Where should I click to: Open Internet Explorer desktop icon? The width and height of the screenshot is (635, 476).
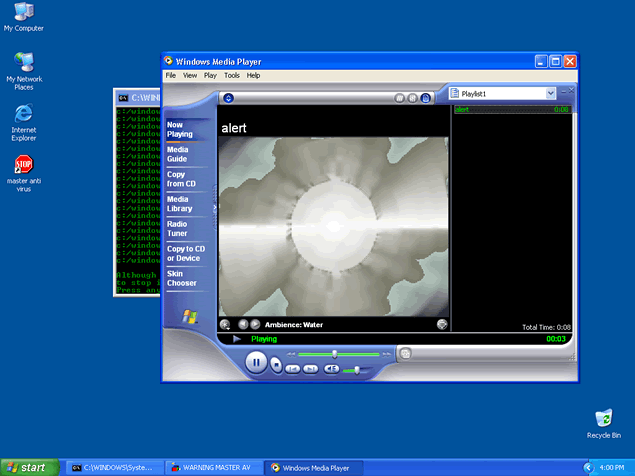[23, 113]
